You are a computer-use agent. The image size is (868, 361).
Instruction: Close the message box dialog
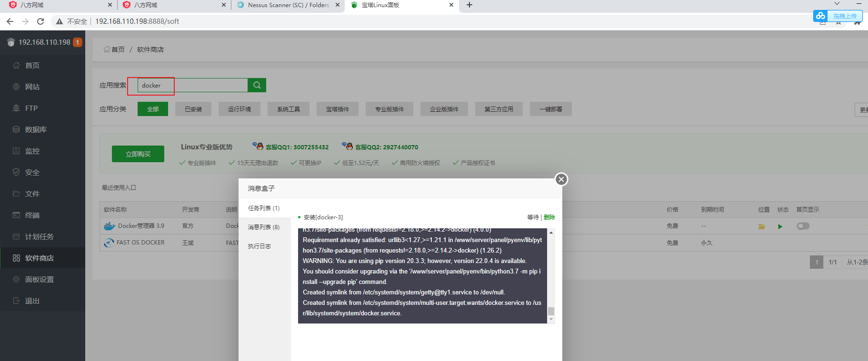(x=561, y=179)
